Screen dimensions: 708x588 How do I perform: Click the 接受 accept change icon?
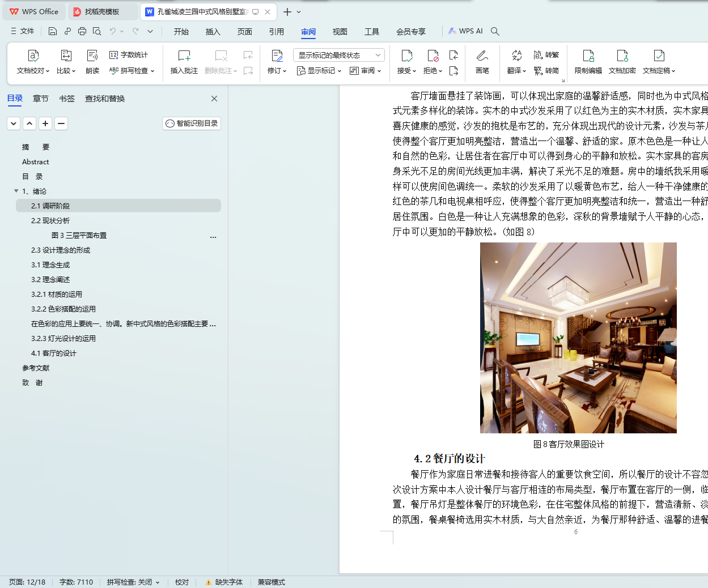point(406,56)
